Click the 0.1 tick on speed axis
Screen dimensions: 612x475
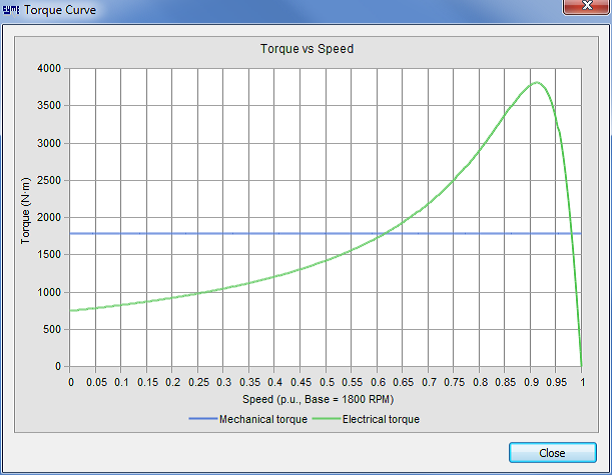121,382
